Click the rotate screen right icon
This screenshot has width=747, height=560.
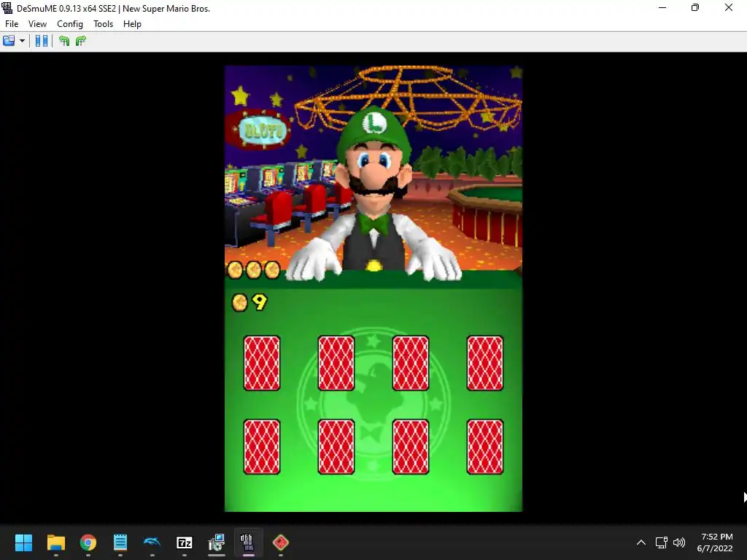tap(81, 41)
